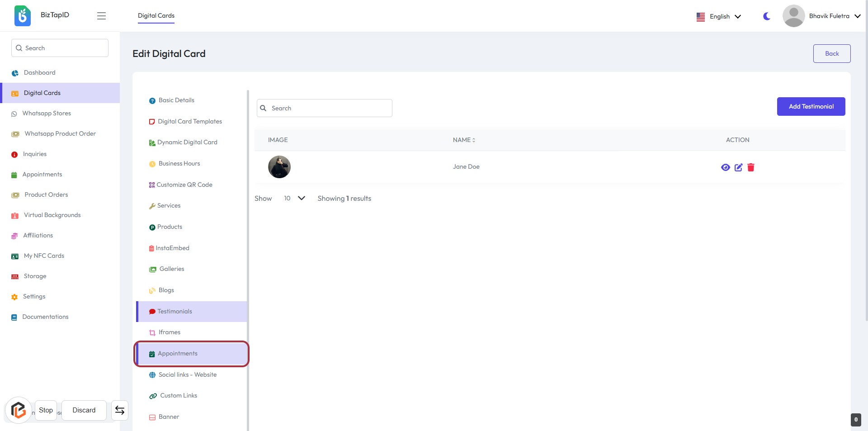This screenshot has height=431, width=868.
Task: Switch to the Digital Cards top tab
Action: point(156,16)
